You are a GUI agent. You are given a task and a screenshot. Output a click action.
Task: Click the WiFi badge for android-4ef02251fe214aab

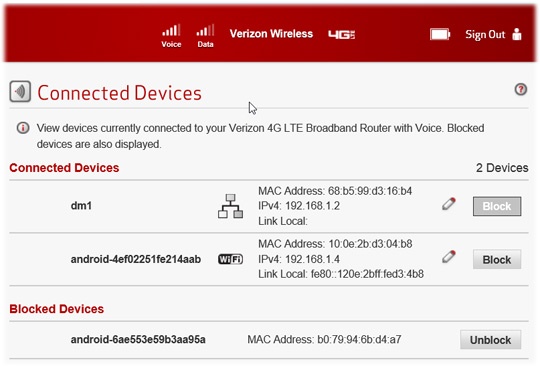[x=230, y=259]
